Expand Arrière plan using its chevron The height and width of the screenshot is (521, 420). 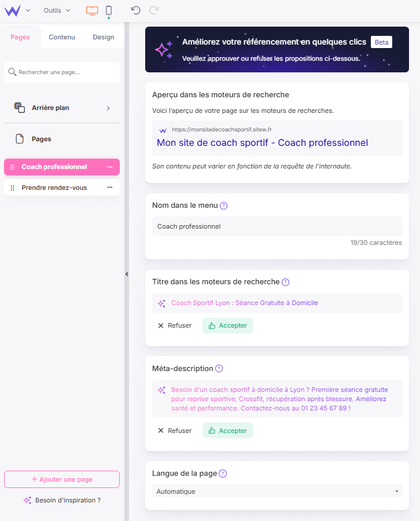pyautogui.click(x=108, y=108)
